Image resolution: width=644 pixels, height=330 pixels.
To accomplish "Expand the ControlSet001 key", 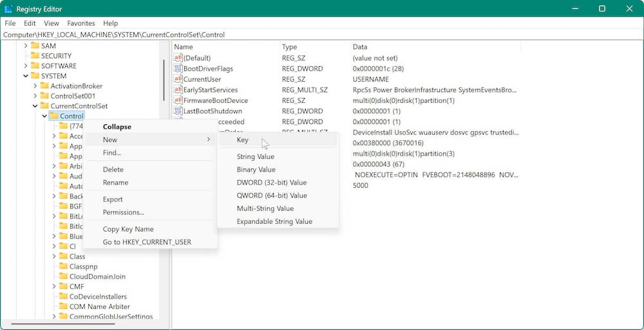I will 35,96.
